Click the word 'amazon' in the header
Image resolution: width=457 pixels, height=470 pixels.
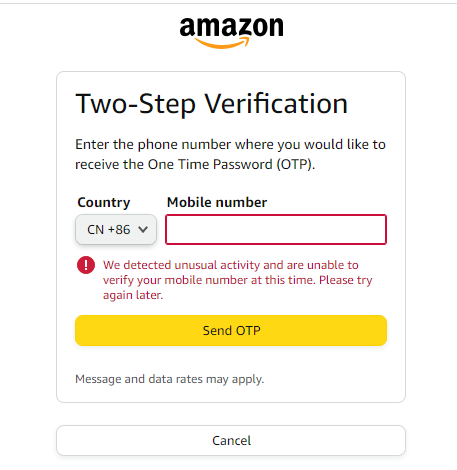(231, 27)
